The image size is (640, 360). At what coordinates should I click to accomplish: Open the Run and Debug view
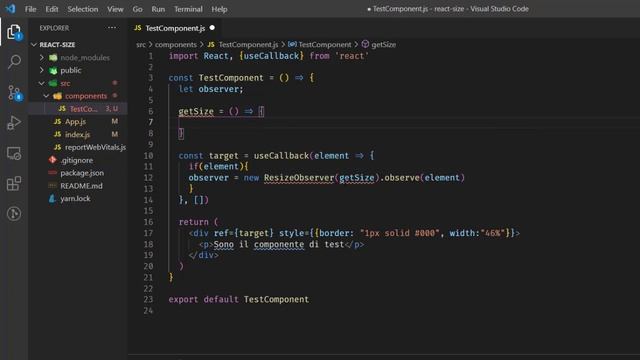click(14, 123)
